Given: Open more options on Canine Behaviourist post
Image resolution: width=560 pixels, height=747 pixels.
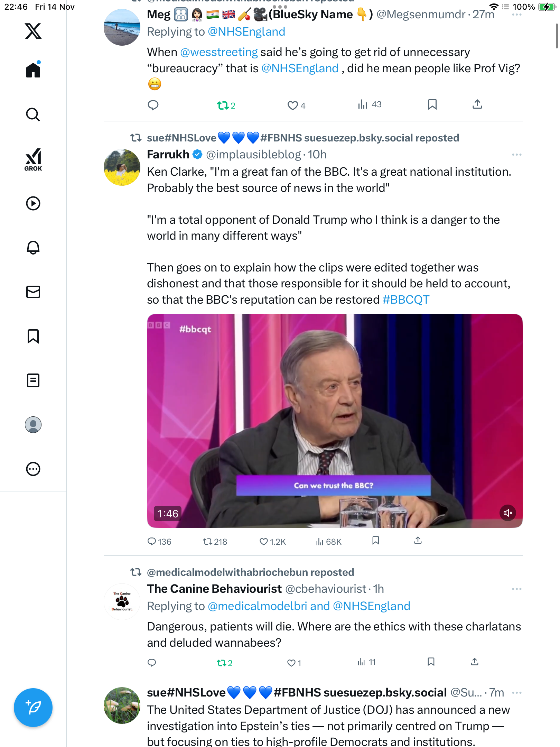Looking at the screenshot, I should coord(516,589).
